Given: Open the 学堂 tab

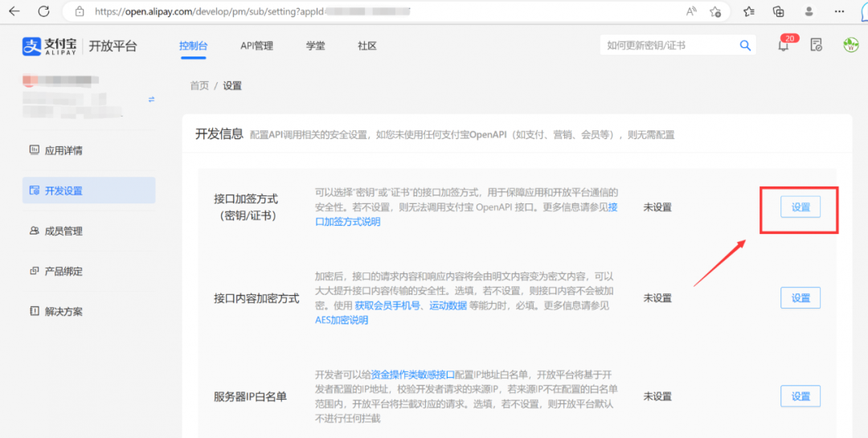Looking at the screenshot, I should [x=316, y=46].
